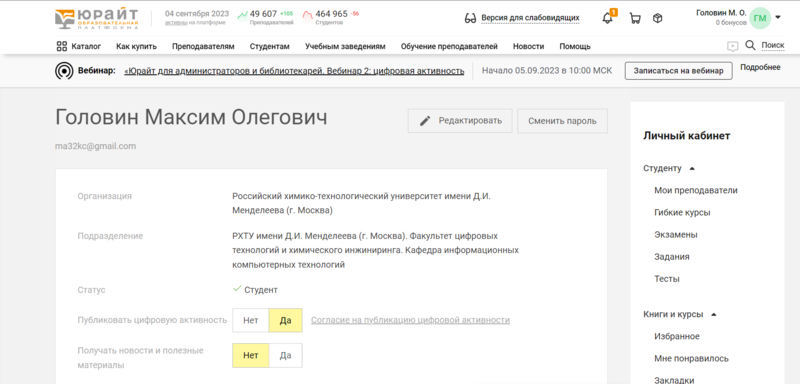Click Версия для слабовидящих link
Viewport: 800px width, 384px height.
[531, 18]
